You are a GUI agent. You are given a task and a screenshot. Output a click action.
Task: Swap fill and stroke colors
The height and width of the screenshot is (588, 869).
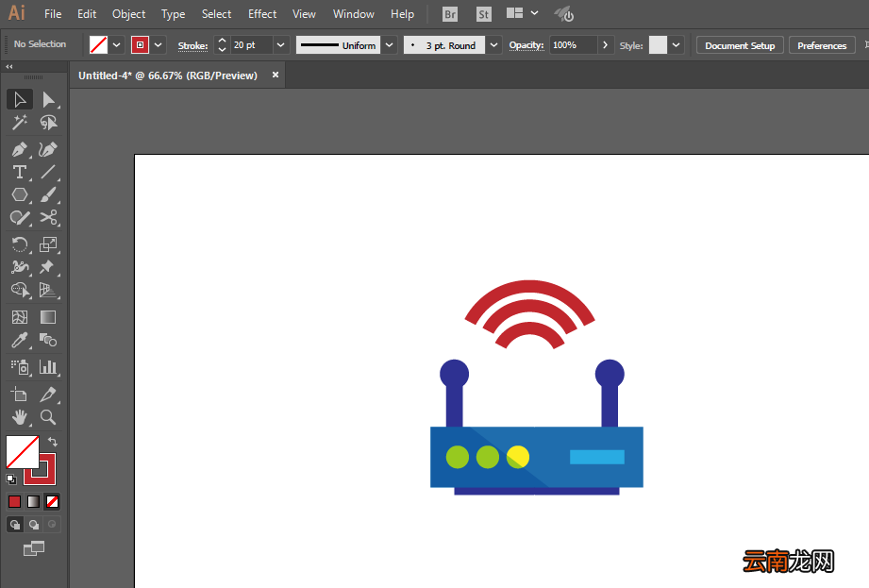click(x=53, y=442)
